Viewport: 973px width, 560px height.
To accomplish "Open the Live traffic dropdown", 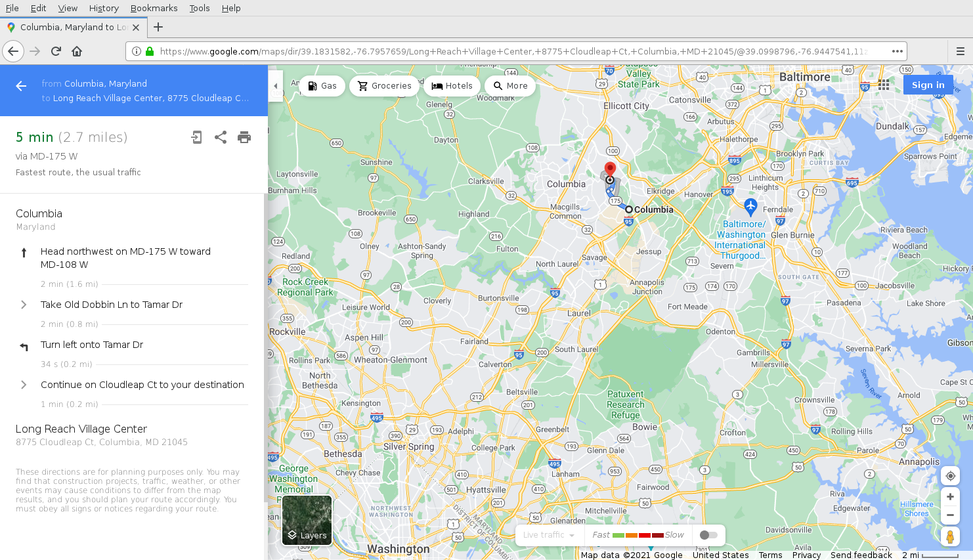I will (549, 535).
